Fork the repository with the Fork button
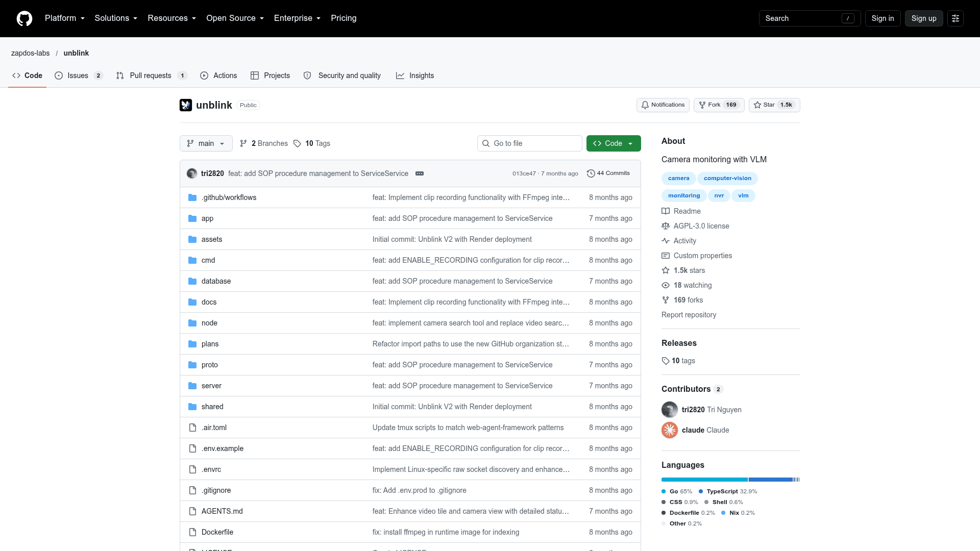Screen dimensions: 980x551 tap(719, 105)
